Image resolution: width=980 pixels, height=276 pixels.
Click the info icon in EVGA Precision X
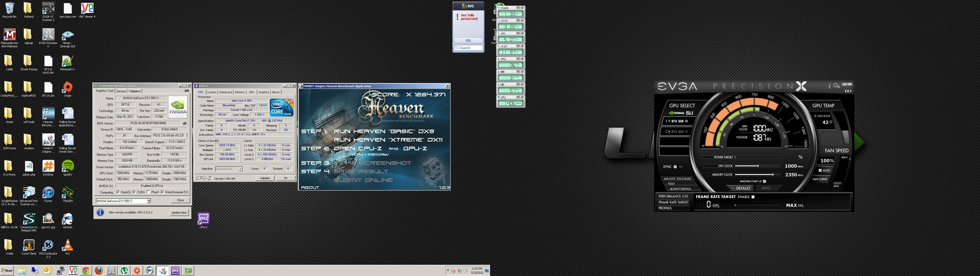829,86
